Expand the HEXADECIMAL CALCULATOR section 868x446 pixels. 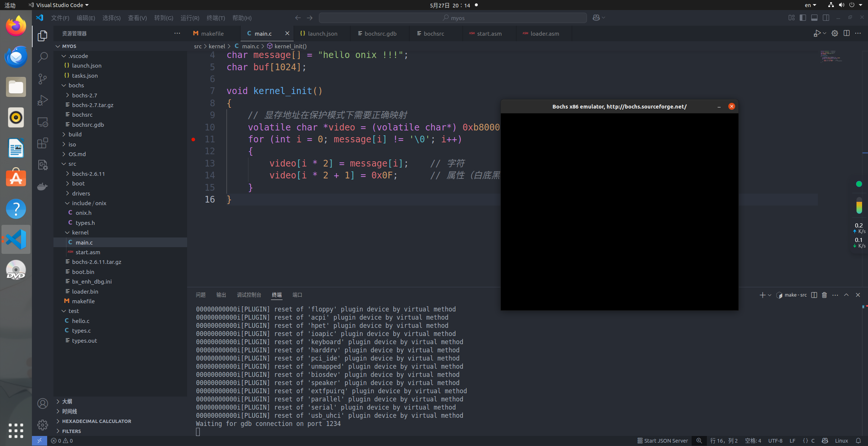tap(96, 421)
